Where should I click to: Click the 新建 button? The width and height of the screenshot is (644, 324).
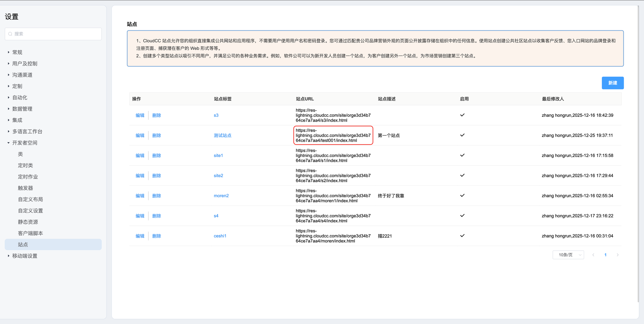click(x=612, y=83)
